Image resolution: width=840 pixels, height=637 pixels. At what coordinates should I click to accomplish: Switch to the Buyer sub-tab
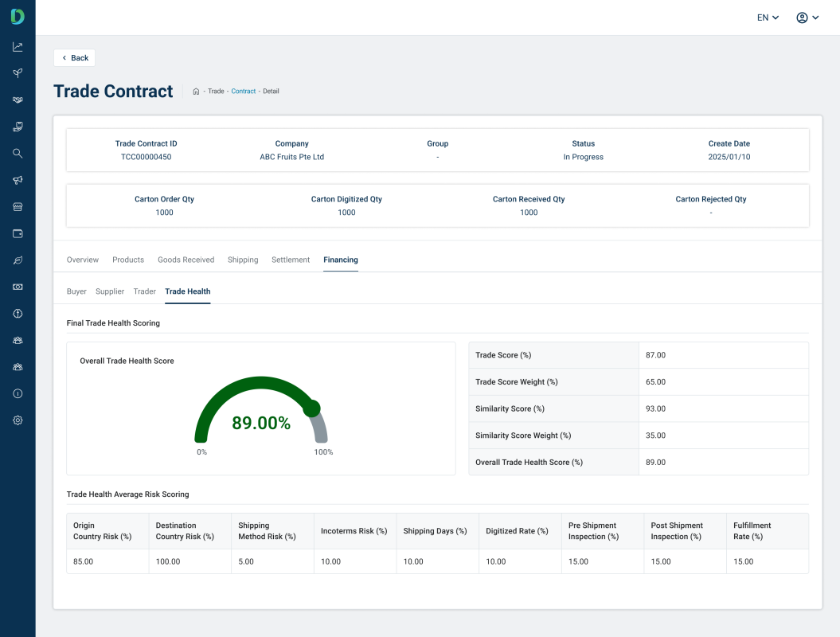[76, 291]
